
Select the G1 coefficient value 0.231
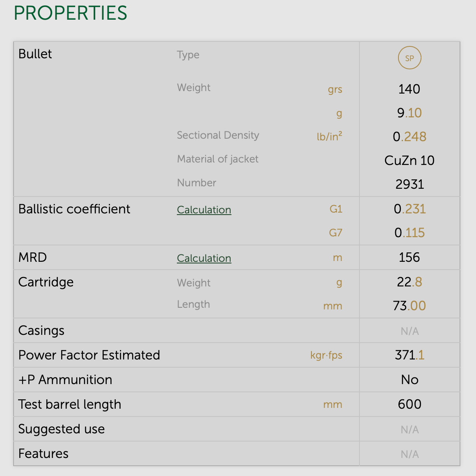click(x=409, y=209)
